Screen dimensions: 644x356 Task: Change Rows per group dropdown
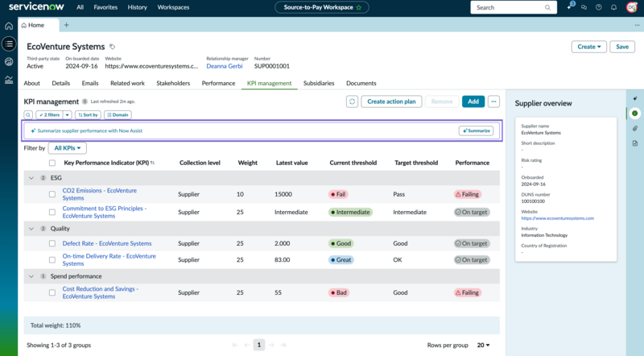[484, 346]
